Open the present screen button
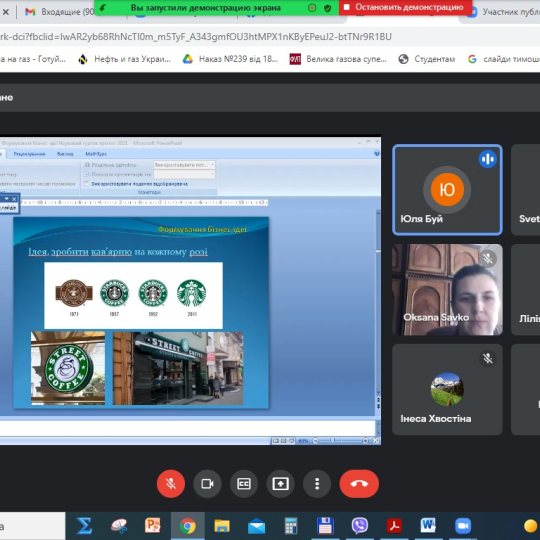The image size is (540, 540). [x=280, y=484]
